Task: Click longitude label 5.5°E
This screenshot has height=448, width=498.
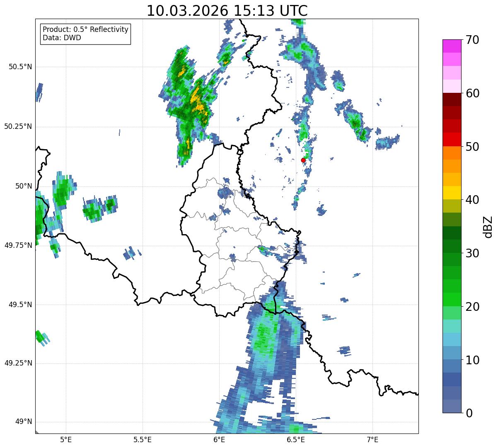Action: 143,439
